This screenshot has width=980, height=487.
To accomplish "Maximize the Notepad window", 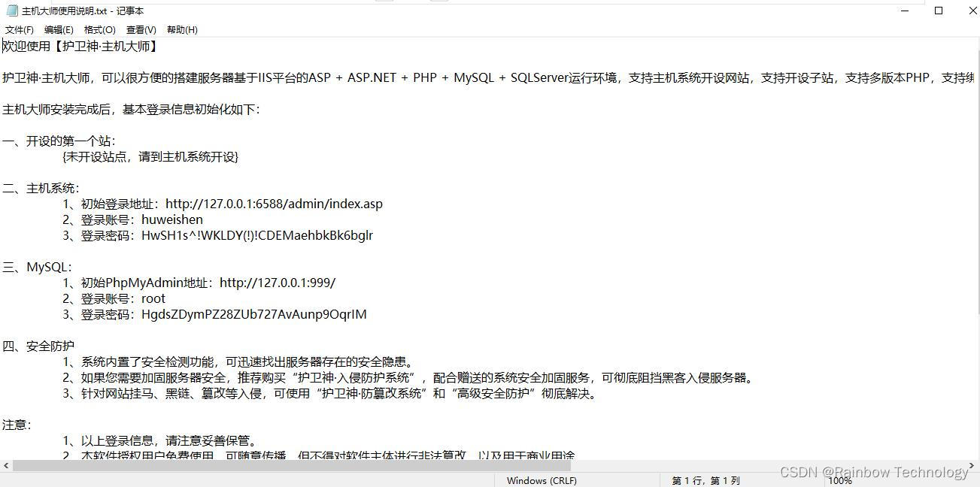I will tap(939, 11).
